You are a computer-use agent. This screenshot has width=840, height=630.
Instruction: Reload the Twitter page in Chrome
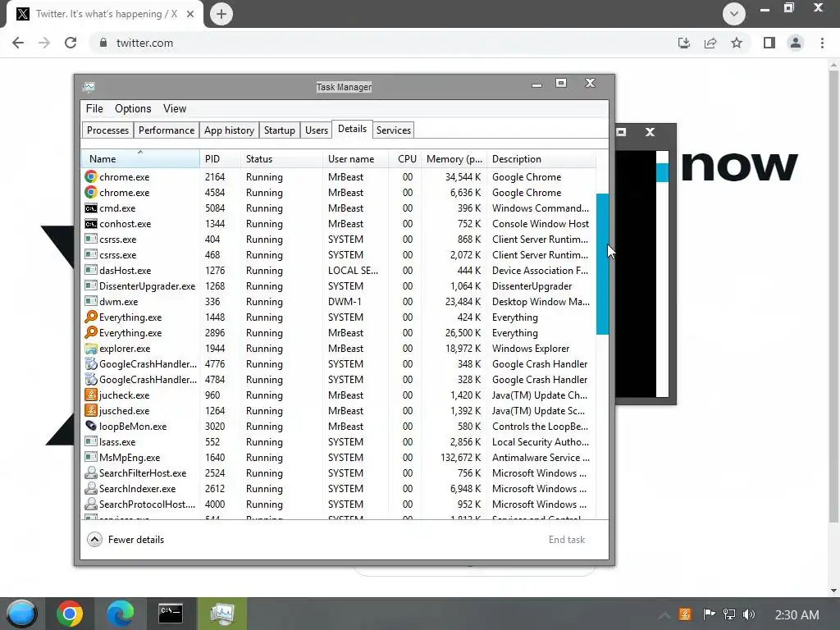coord(71,43)
